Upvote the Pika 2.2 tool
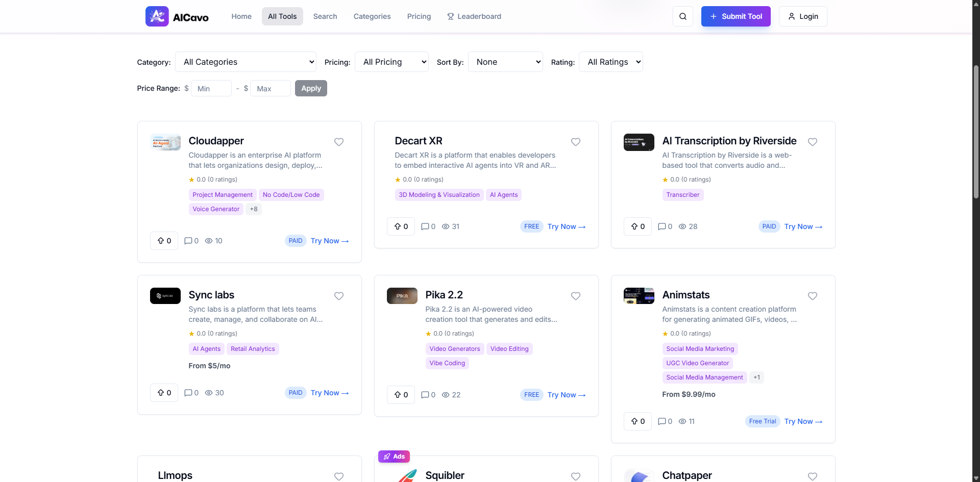 click(x=401, y=395)
